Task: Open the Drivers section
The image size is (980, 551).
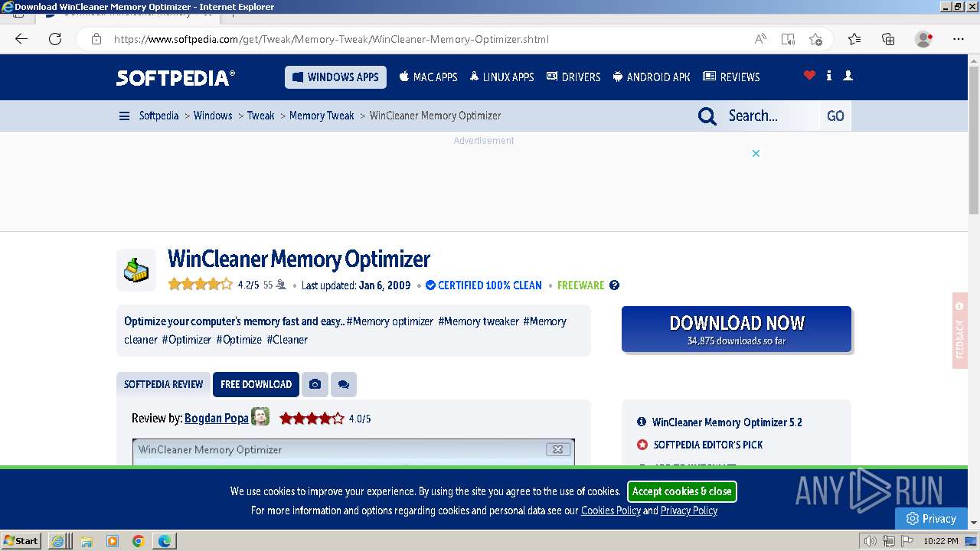Action: tap(573, 77)
